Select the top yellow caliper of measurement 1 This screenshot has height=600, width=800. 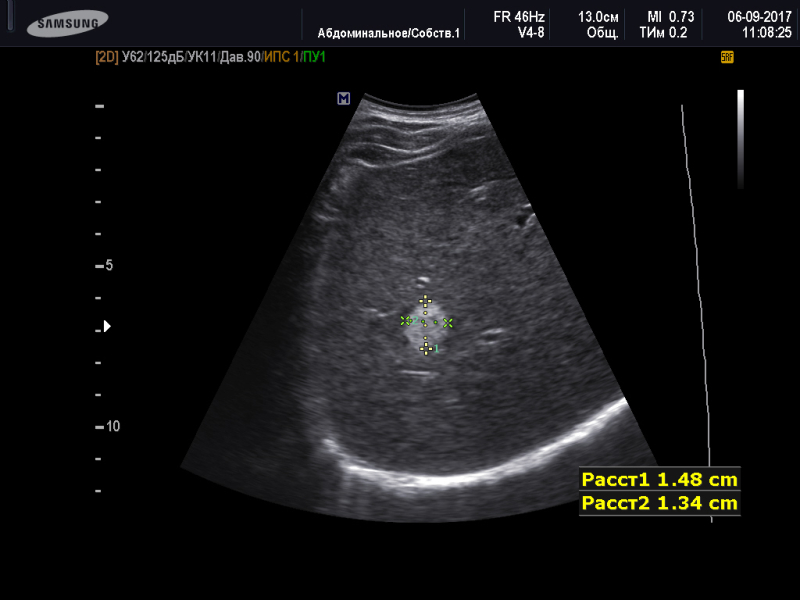pyautogui.click(x=425, y=301)
